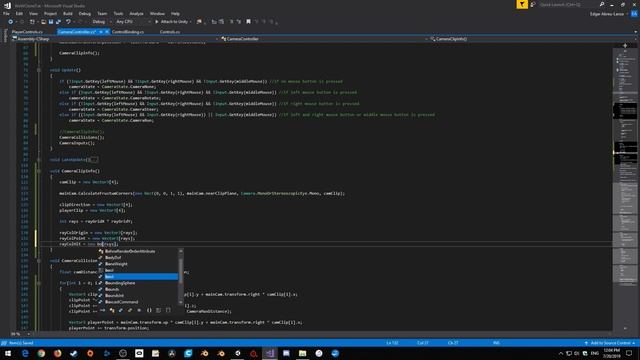640x360 pixels.
Task: Click the Add to Source Control status icon
Action: [586, 343]
